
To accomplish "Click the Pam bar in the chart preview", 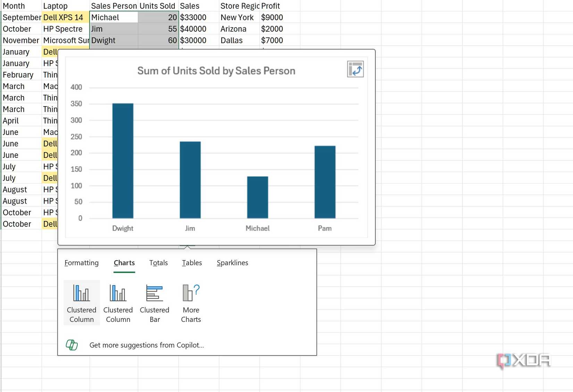I will pos(324,180).
